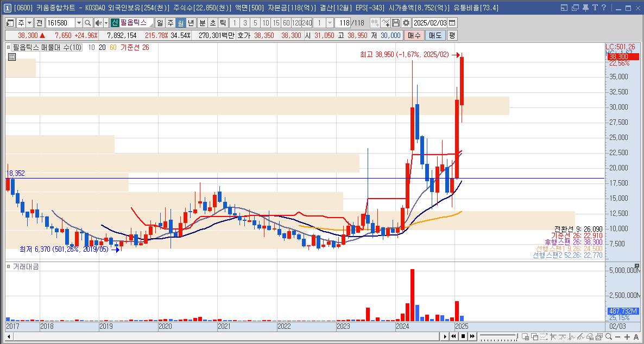644x344 pixels.
Task: Click the 평 button
Action: [x=452, y=36]
